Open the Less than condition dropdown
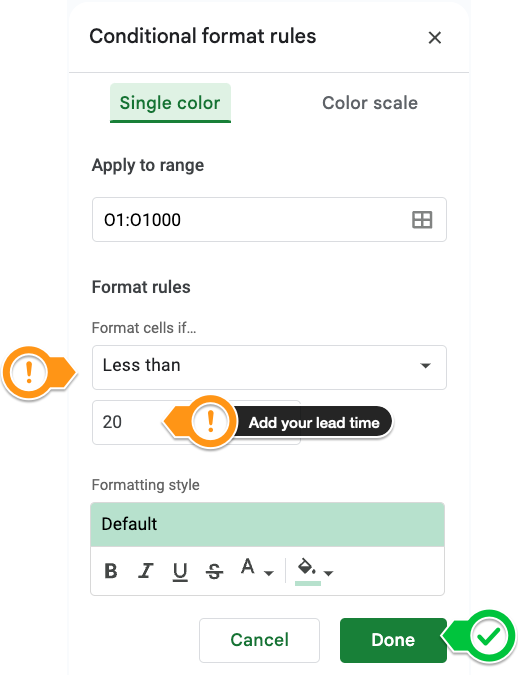518x675 pixels. (270, 367)
